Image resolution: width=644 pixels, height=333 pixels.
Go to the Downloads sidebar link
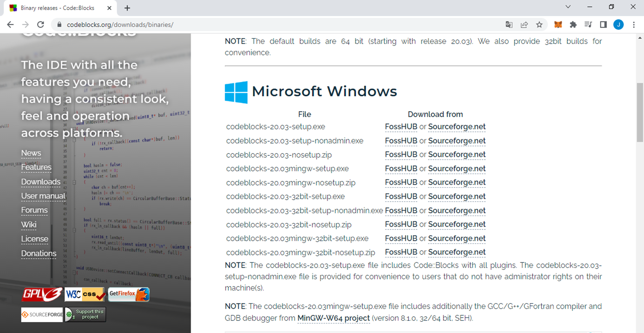click(41, 182)
